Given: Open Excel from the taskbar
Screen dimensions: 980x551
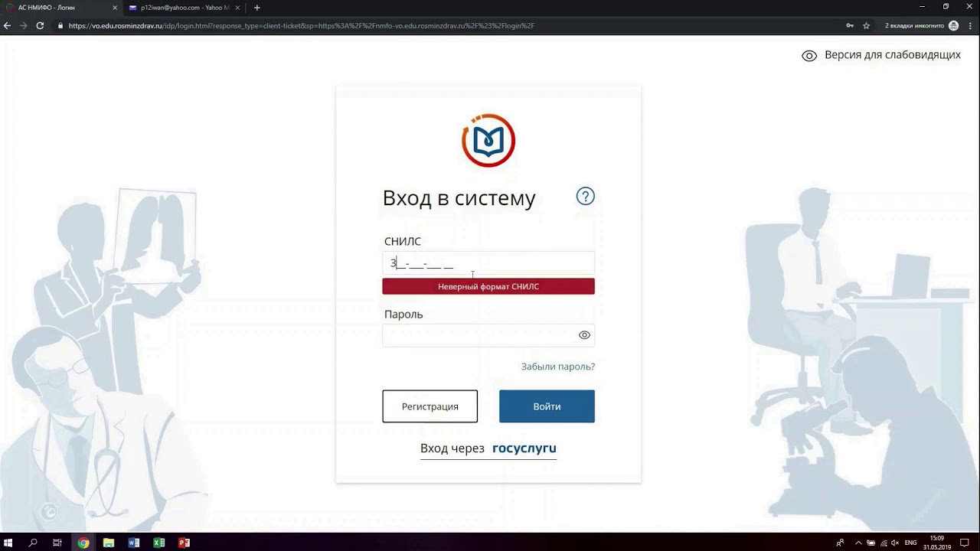Looking at the screenshot, I should 159,543.
